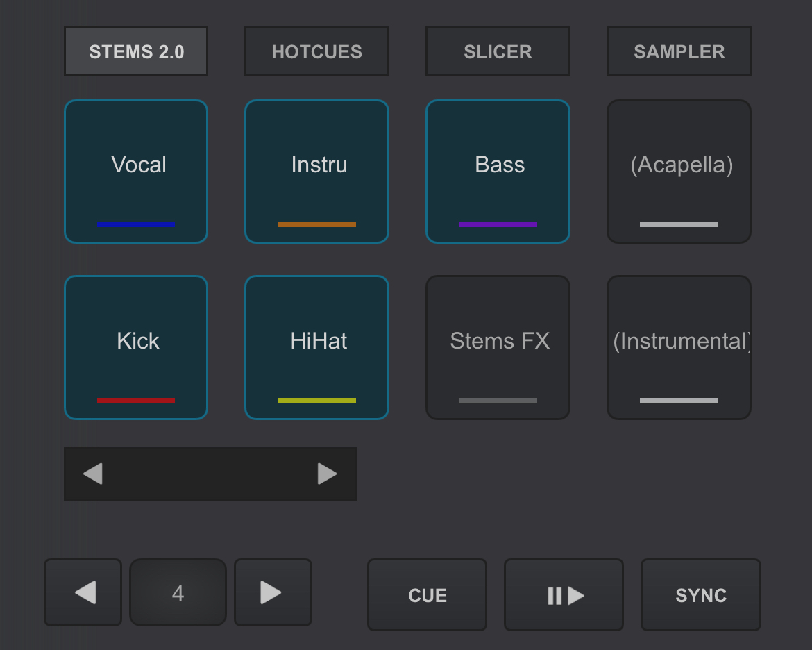The height and width of the screenshot is (650, 812).
Task: Click the loop length 4 button
Action: tap(178, 592)
